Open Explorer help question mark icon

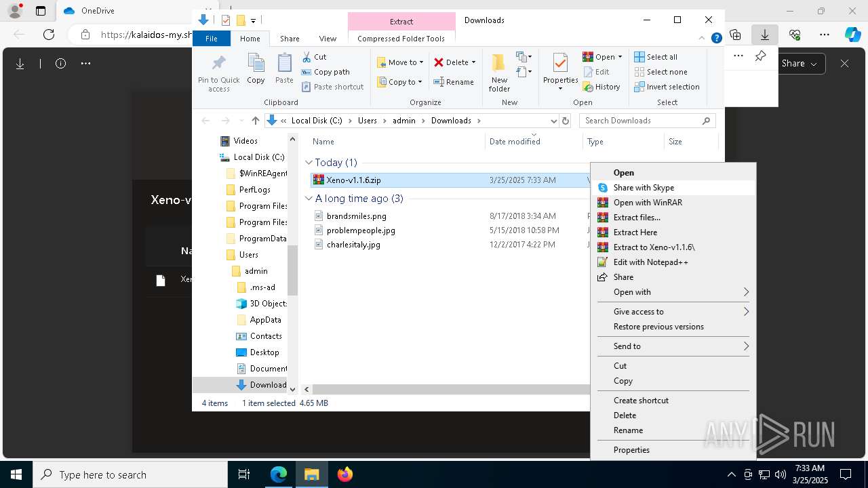(x=716, y=39)
